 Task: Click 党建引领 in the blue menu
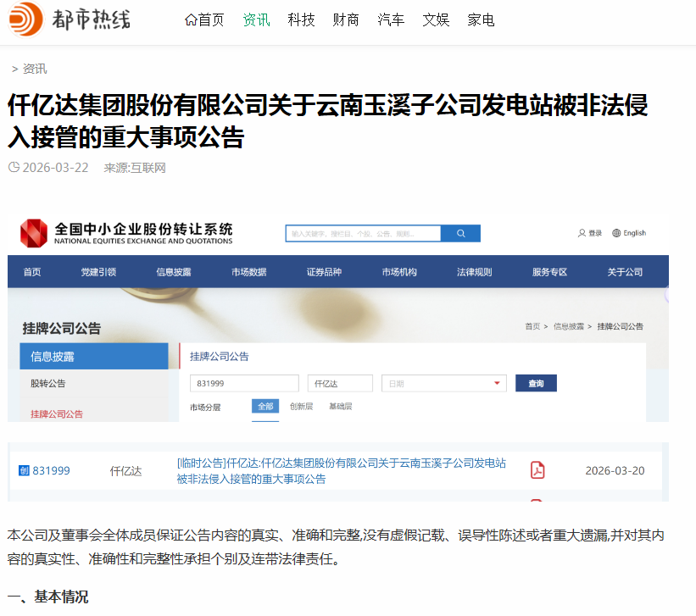pos(98,272)
